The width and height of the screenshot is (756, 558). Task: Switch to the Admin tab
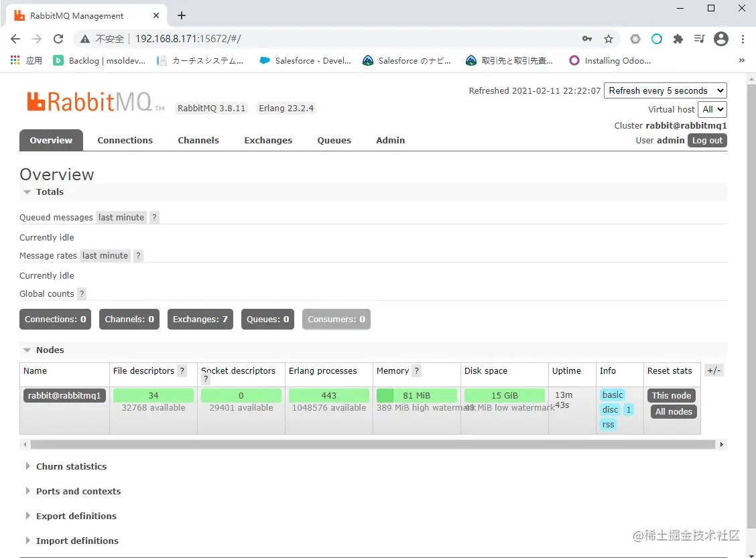point(391,140)
